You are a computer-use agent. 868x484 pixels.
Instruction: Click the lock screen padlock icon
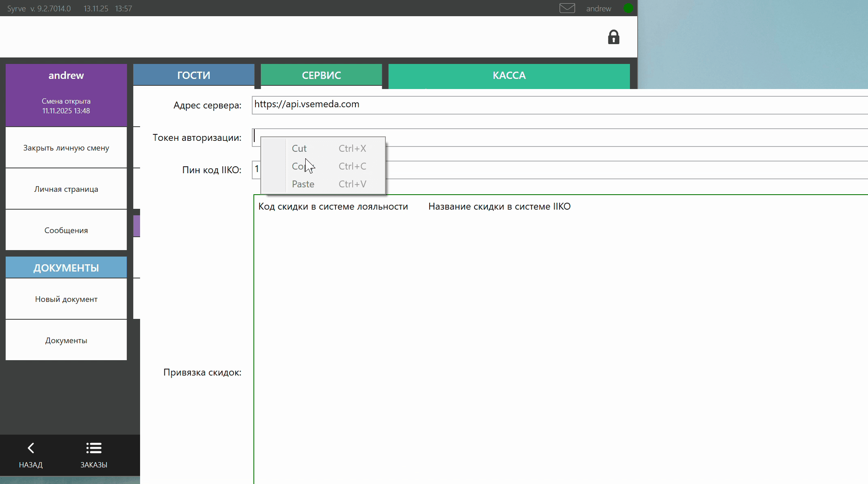pos(613,37)
